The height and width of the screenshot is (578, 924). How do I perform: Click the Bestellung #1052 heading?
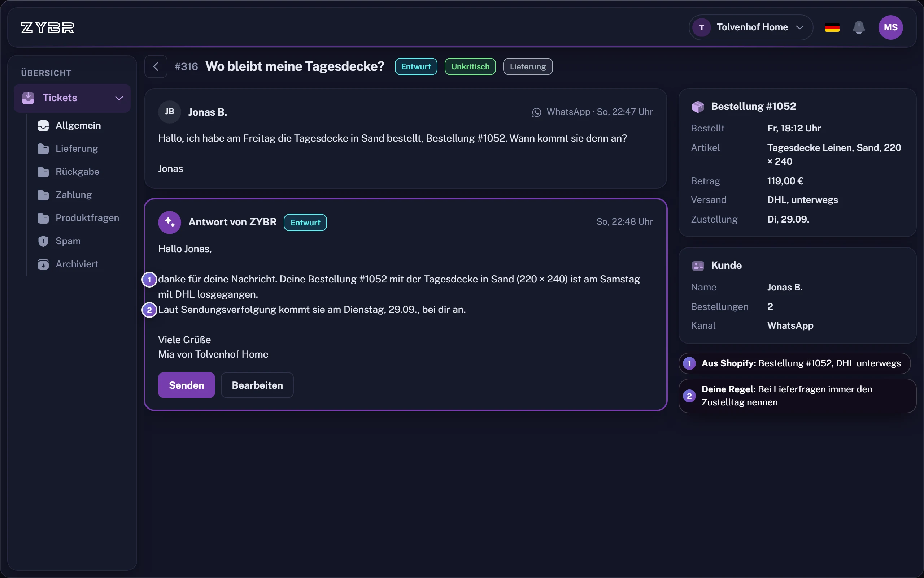pyautogui.click(x=753, y=106)
